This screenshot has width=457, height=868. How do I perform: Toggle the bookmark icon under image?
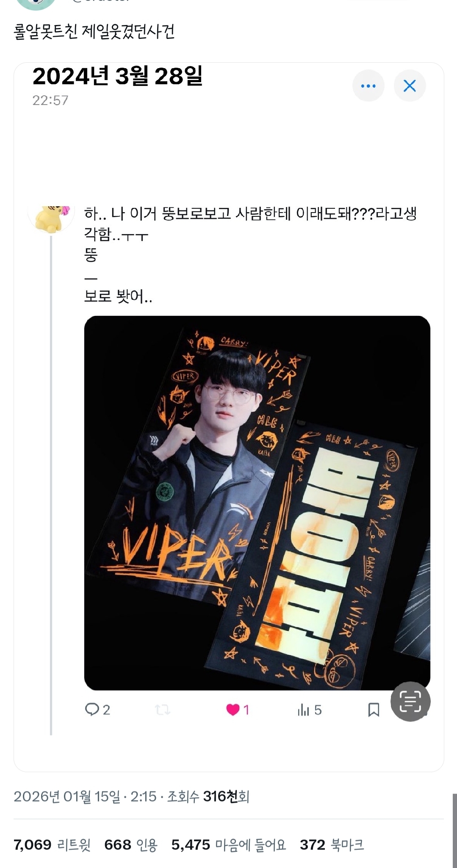pyautogui.click(x=374, y=710)
